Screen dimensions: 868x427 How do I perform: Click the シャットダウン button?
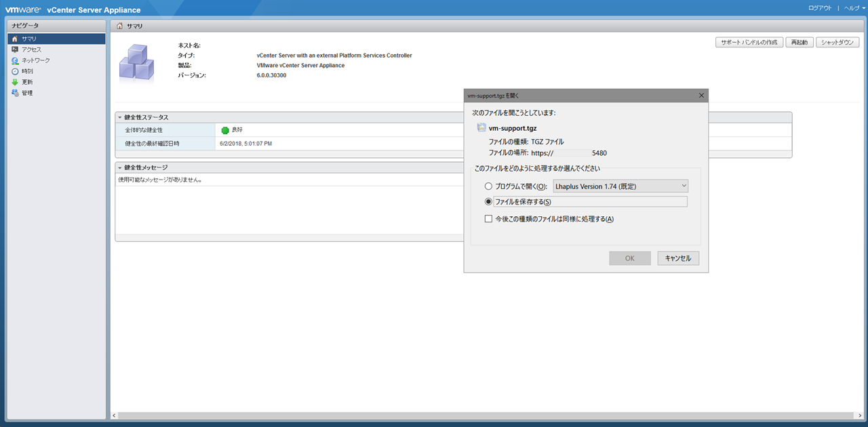click(x=837, y=42)
